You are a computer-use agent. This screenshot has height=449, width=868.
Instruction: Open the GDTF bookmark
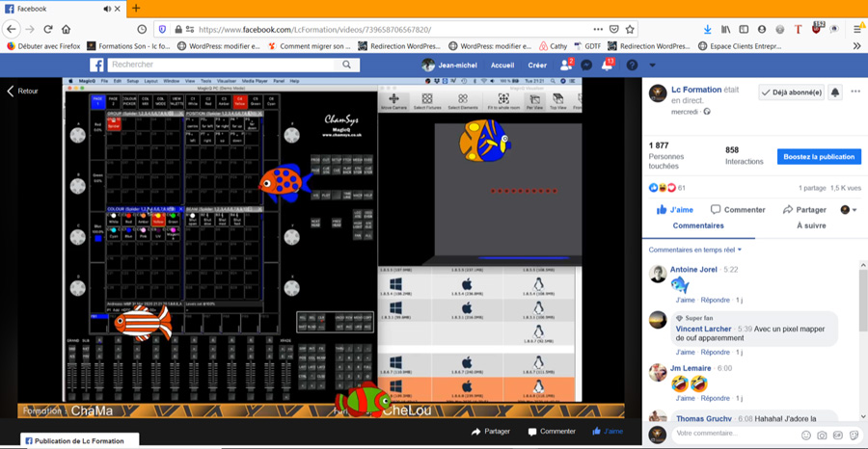point(587,46)
